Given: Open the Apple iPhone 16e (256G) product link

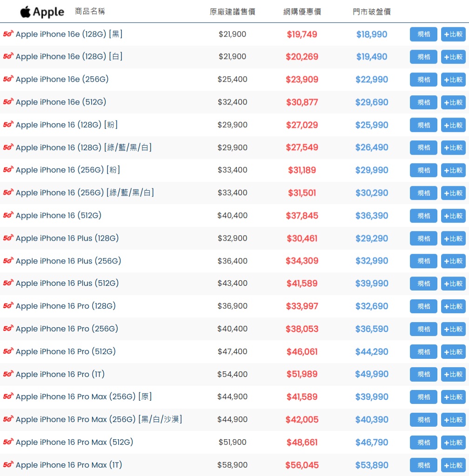Looking at the screenshot, I should click(62, 79).
